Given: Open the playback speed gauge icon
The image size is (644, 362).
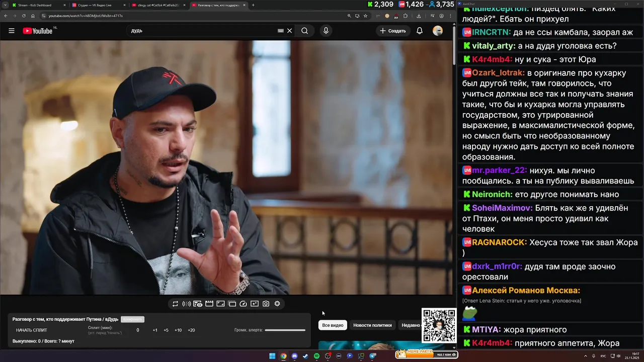Looking at the screenshot, I should point(243,304).
